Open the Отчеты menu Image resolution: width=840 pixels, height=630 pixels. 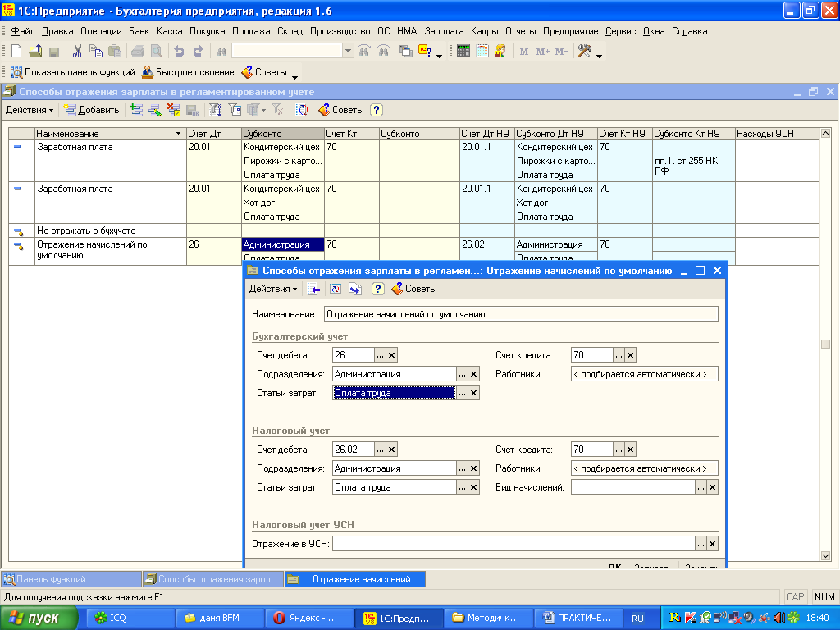521,31
